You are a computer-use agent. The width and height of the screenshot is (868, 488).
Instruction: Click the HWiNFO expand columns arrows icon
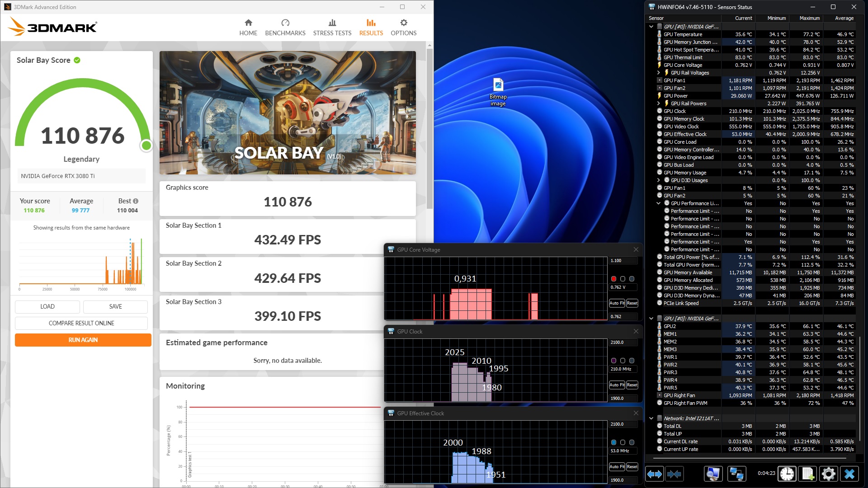[x=654, y=474]
